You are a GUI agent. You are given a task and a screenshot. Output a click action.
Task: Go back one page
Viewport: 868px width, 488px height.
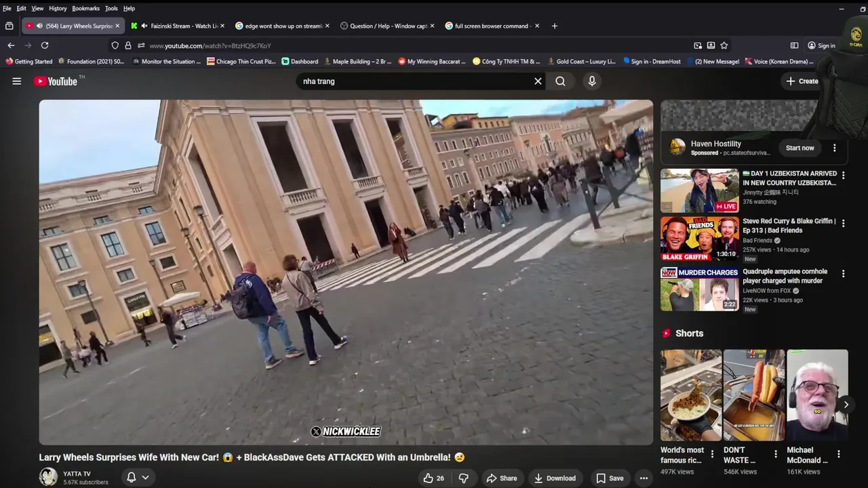pyautogui.click(x=11, y=45)
